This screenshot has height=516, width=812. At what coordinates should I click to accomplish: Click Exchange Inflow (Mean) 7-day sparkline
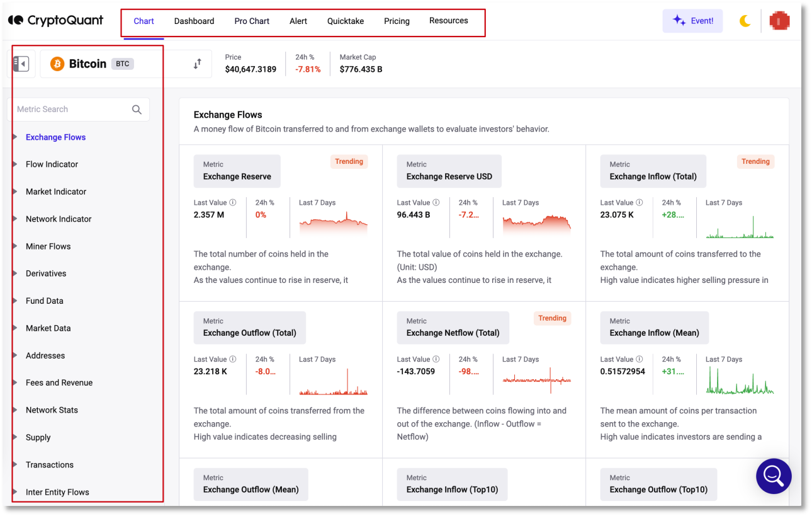tap(740, 381)
